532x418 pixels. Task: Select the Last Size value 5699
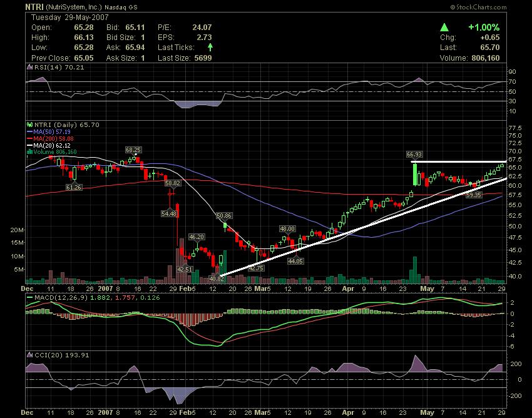click(x=203, y=58)
